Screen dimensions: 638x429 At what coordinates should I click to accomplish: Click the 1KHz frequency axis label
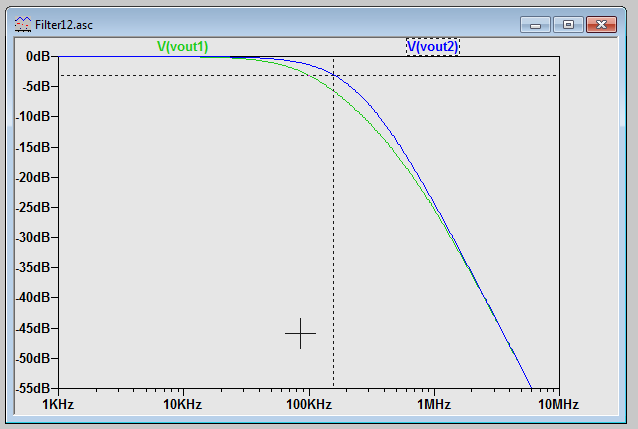click(x=58, y=405)
